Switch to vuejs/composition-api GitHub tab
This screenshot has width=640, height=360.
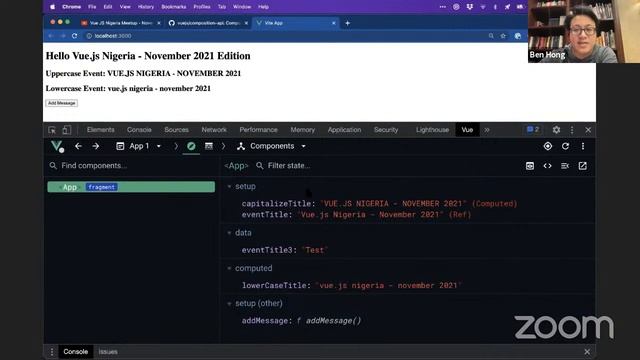208,23
